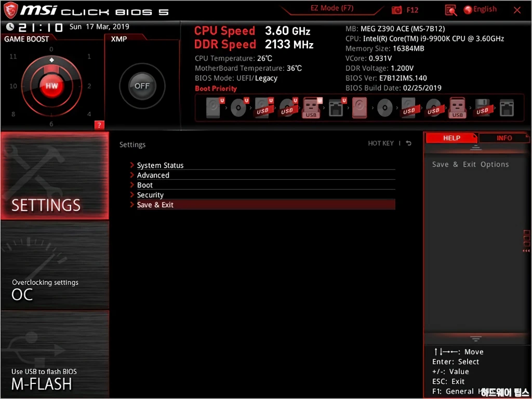Click the red question mark help icon
Viewport: 532px width, 399px height.
(x=99, y=125)
